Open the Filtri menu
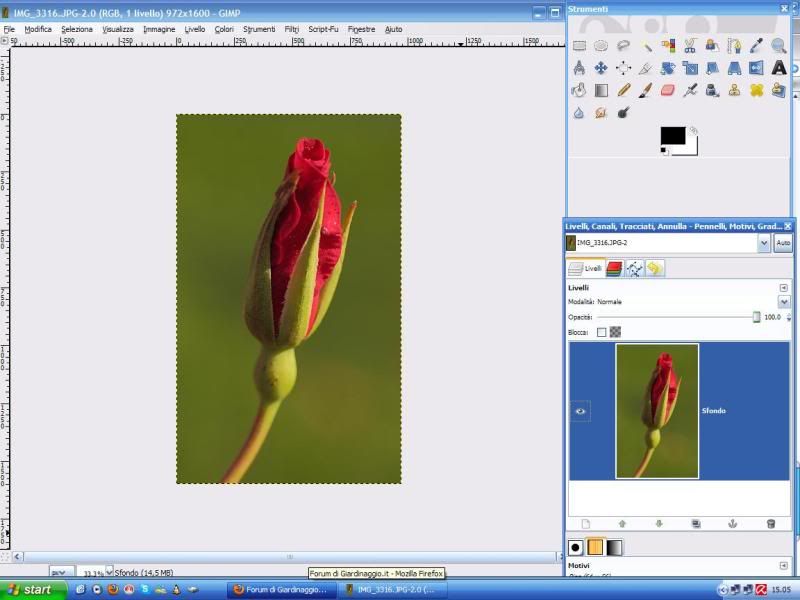 pos(292,30)
